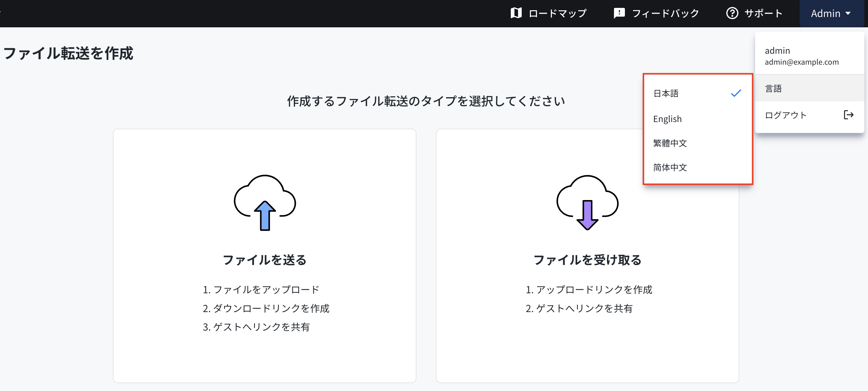Open the ロードマップ link
This screenshot has width=868, height=391.
(548, 13)
